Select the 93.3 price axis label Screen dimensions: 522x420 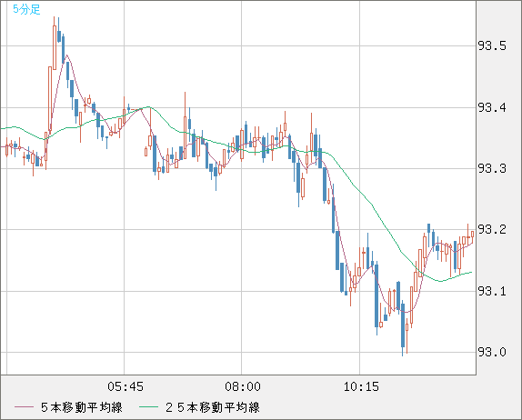(492, 168)
